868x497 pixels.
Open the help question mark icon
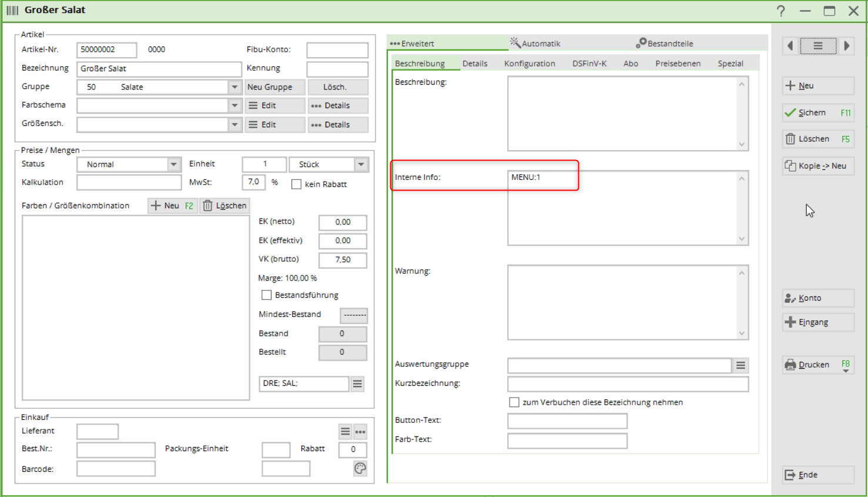[780, 11]
